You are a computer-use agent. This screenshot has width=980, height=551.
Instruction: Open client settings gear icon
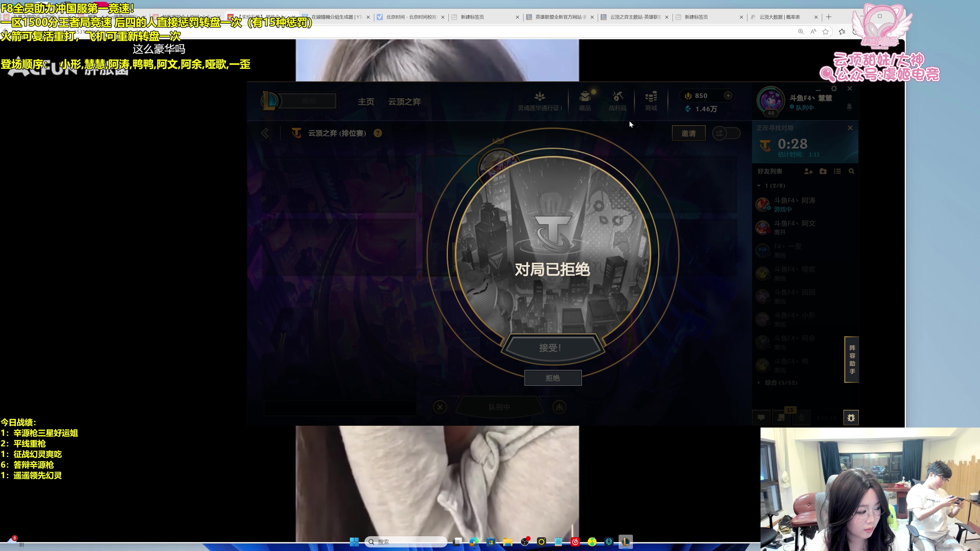coord(834,89)
